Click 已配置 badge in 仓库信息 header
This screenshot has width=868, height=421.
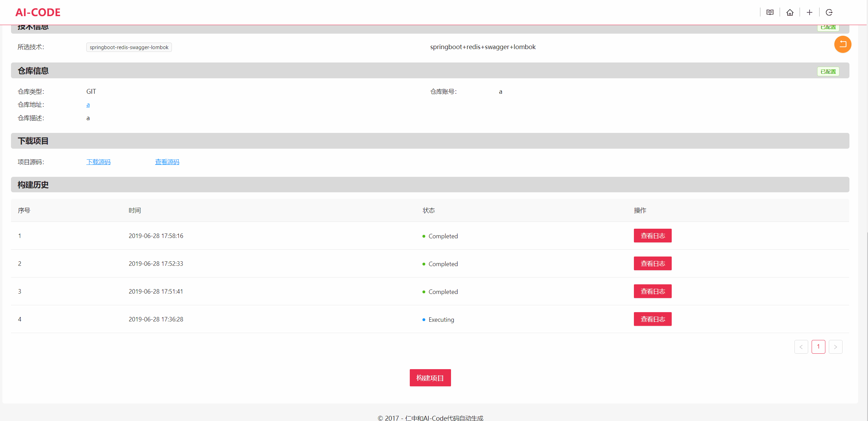click(828, 71)
